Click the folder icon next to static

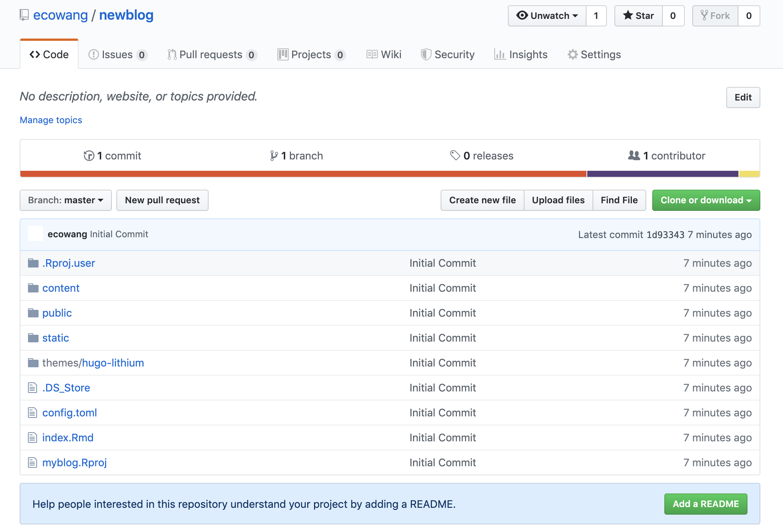33,338
